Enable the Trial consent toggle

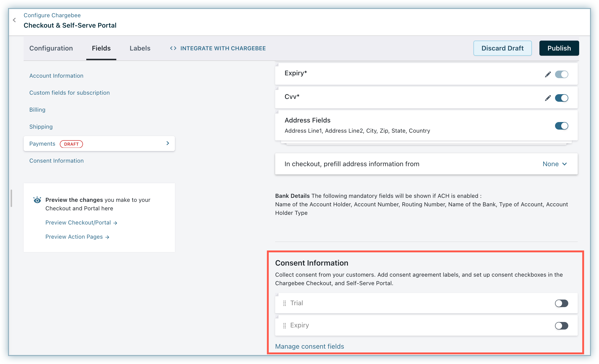pos(561,303)
